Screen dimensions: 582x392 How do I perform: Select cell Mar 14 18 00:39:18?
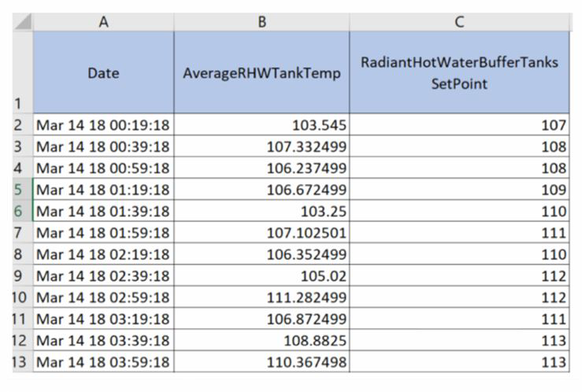click(103, 146)
